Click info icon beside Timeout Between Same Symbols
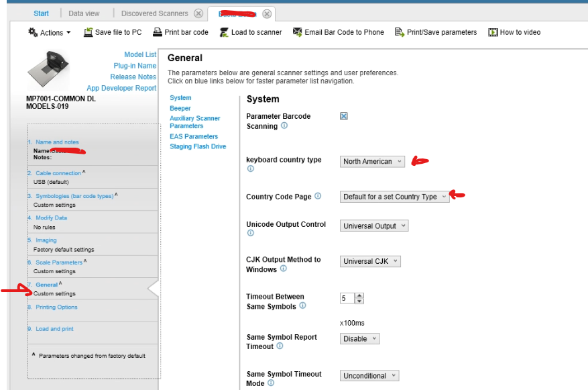The width and height of the screenshot is (588, 390). pyautogui.click(x=302, y=306)
